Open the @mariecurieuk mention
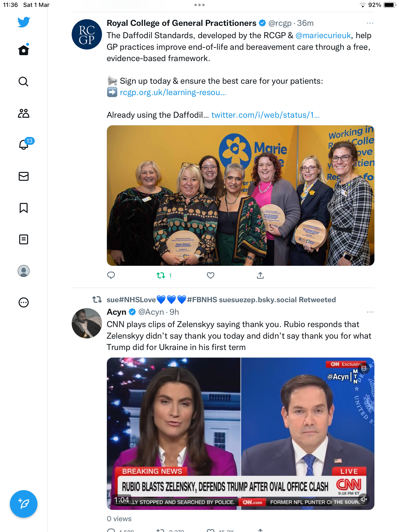The image size is (399, 532). coord(323,35)
